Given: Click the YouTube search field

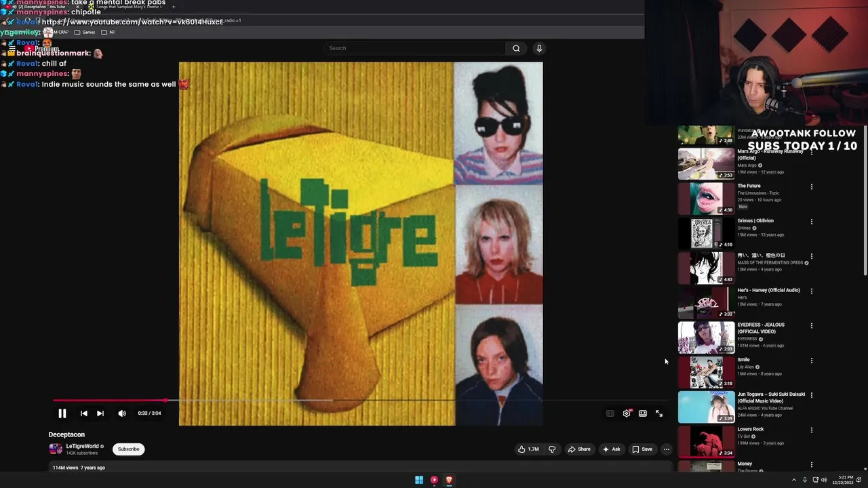Looking at the screenshot, I should 415,48.
